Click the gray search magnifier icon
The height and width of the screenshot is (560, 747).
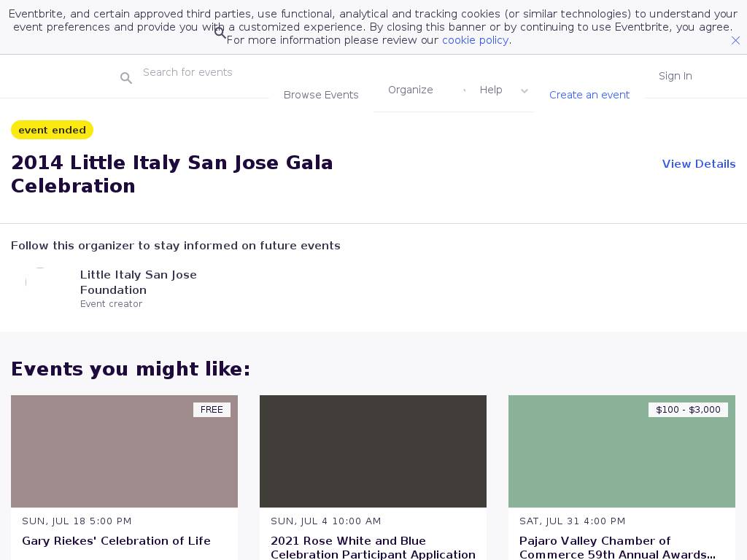click(x=126, y=78)
